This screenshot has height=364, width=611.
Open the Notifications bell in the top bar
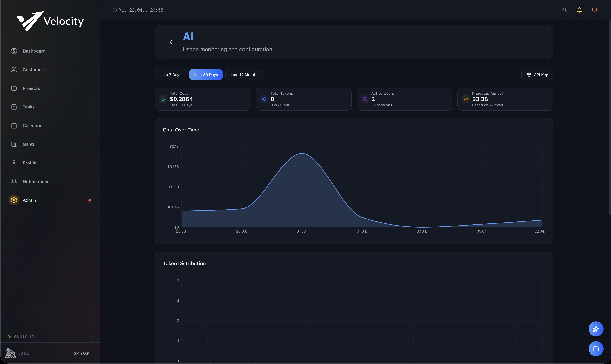click(x=579, y=10)
